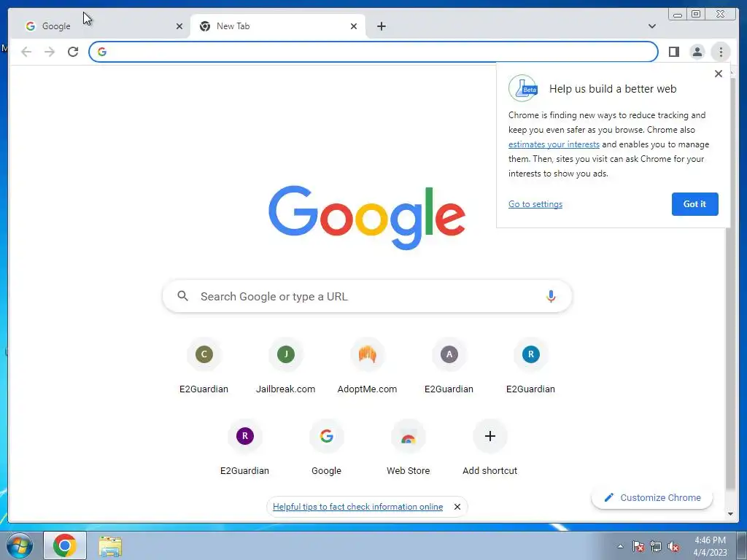The image size is (747, 560).
Task: Click the Beta flask icon
Action: (522, 88)
